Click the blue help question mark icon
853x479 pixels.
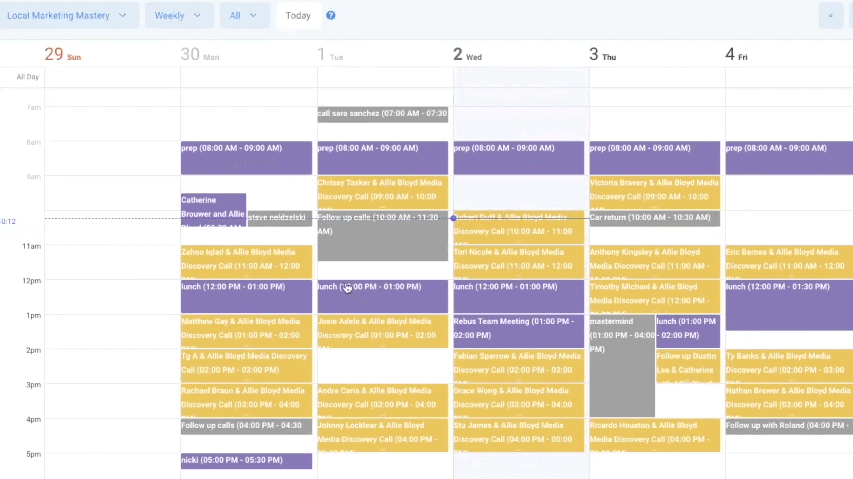click(x=330, y=15)
